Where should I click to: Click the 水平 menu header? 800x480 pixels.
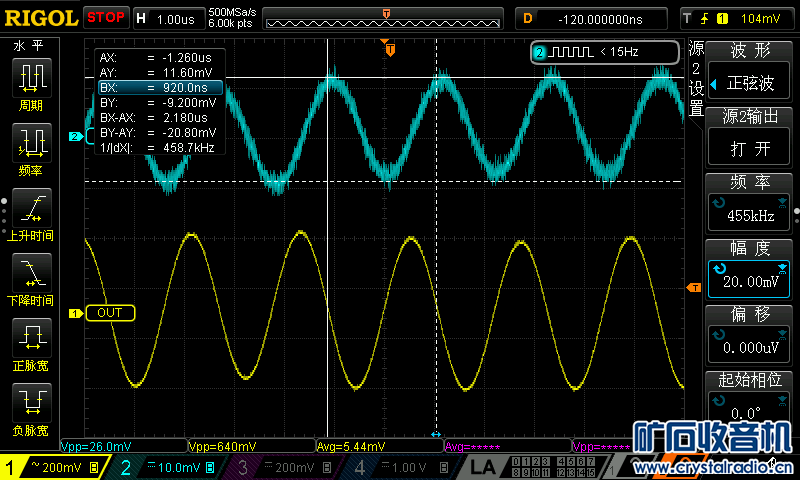[x=27, y=46]
